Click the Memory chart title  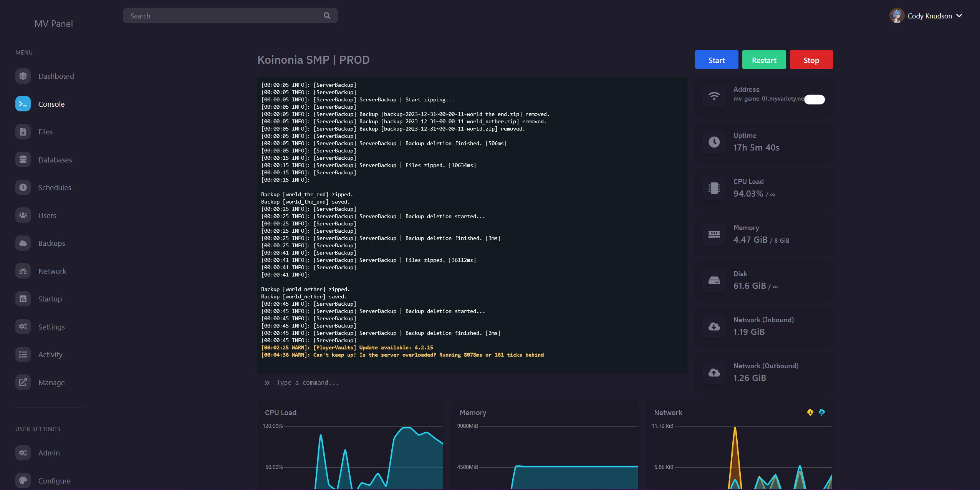coord(473,412)
